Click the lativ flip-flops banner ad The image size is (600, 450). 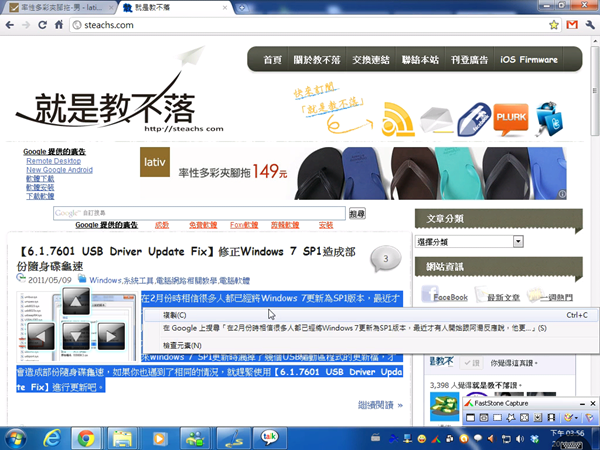coord(353,173)
